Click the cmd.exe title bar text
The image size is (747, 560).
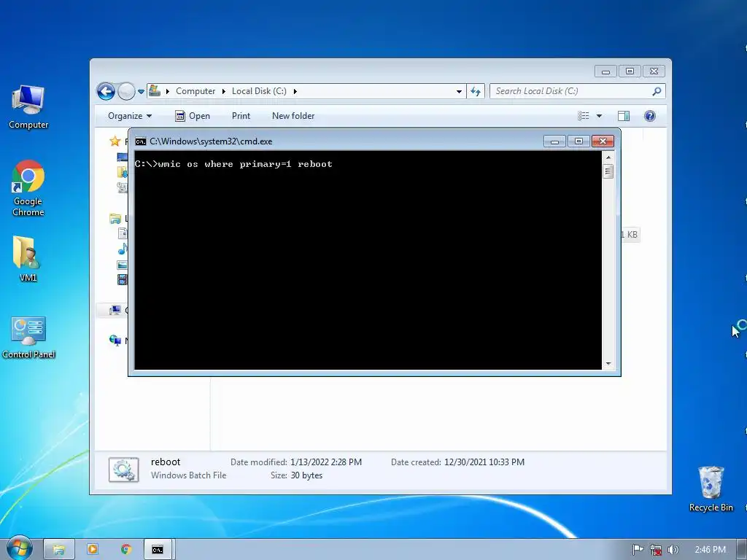211,141
